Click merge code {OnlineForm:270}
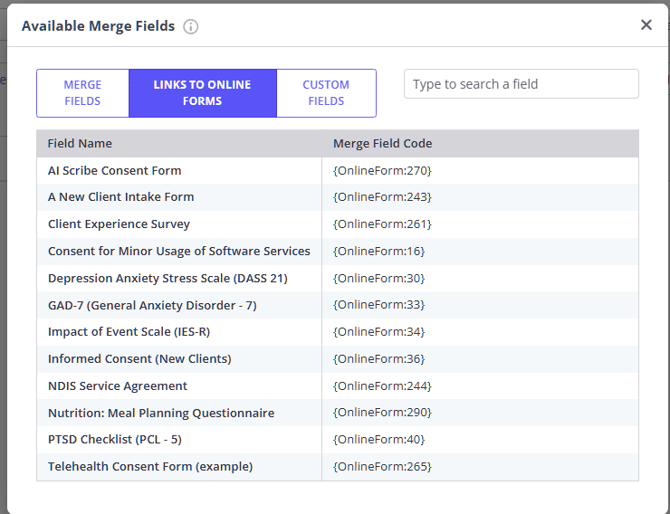Viewport: 670px width, 514px height. pyautogui.click(x=382, y=170)
